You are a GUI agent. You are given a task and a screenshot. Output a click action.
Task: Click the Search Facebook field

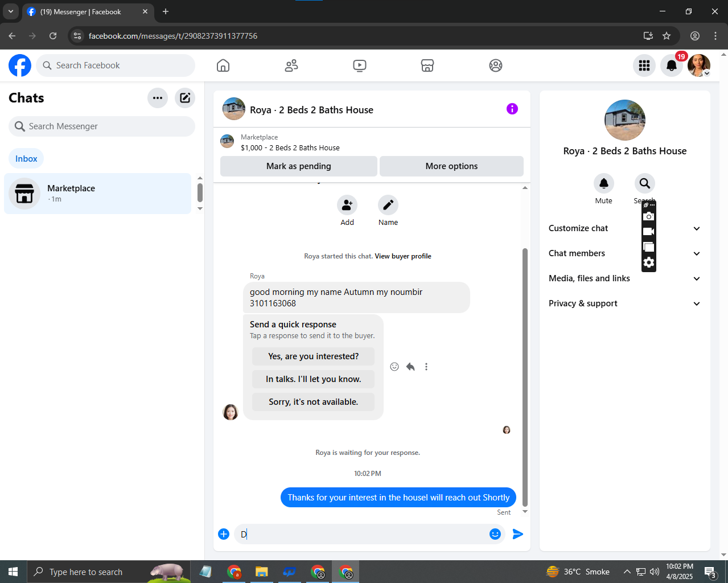(116, 65)
